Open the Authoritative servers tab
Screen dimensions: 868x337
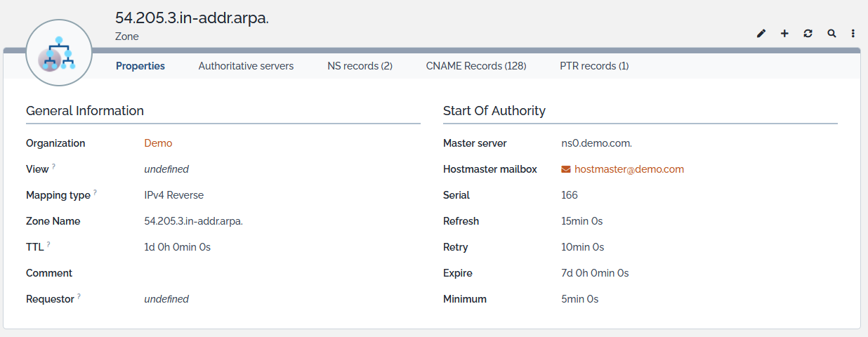[246, 66]
